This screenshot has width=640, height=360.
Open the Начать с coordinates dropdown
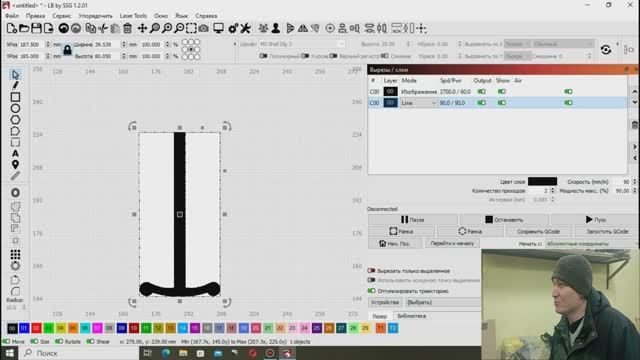coord(592,244)
